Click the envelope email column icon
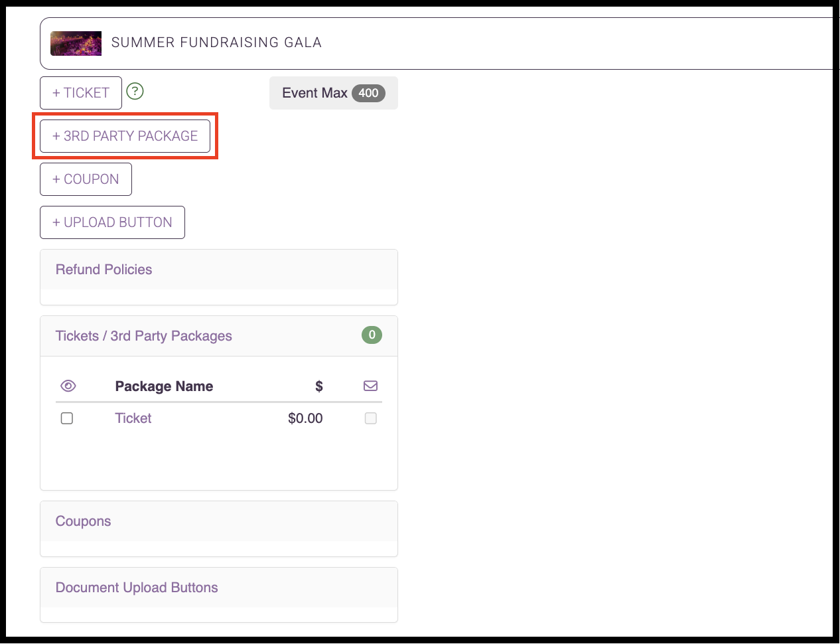840x644 pixels. tap(370, 386)
